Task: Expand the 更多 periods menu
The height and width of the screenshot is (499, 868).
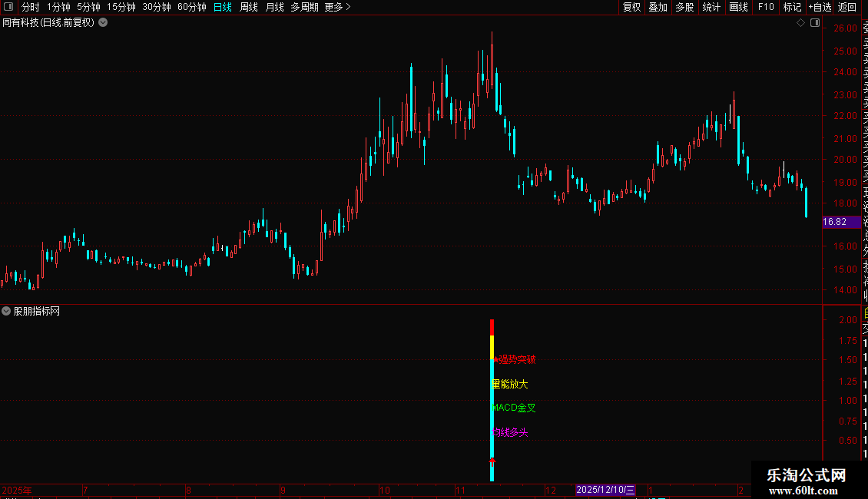Action: click(x=337, y=7)
